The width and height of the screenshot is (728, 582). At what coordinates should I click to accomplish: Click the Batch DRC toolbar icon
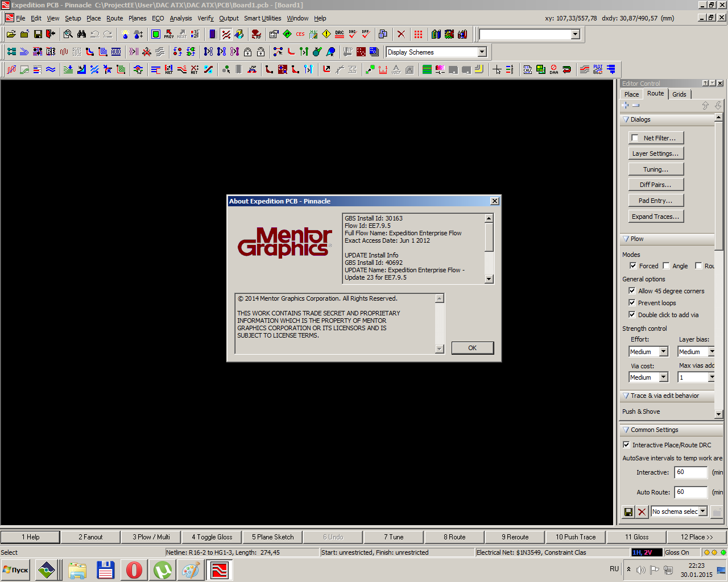(x=340, y=34)
